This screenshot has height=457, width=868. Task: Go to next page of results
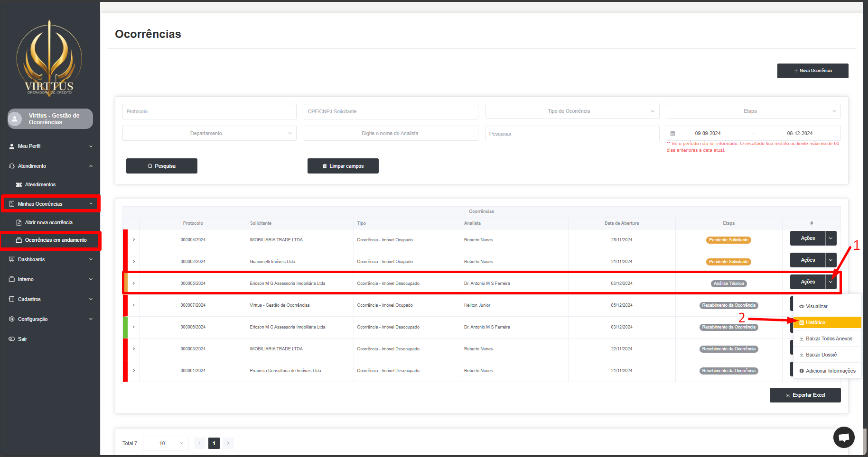(228, 443)
